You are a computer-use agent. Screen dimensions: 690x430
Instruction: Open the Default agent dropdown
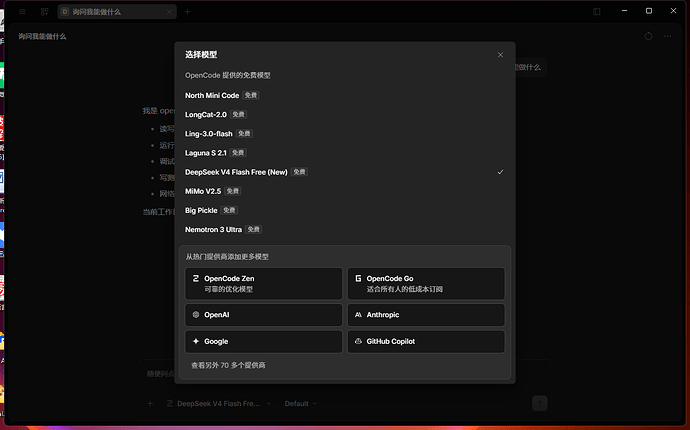click(x=300, y=404)
